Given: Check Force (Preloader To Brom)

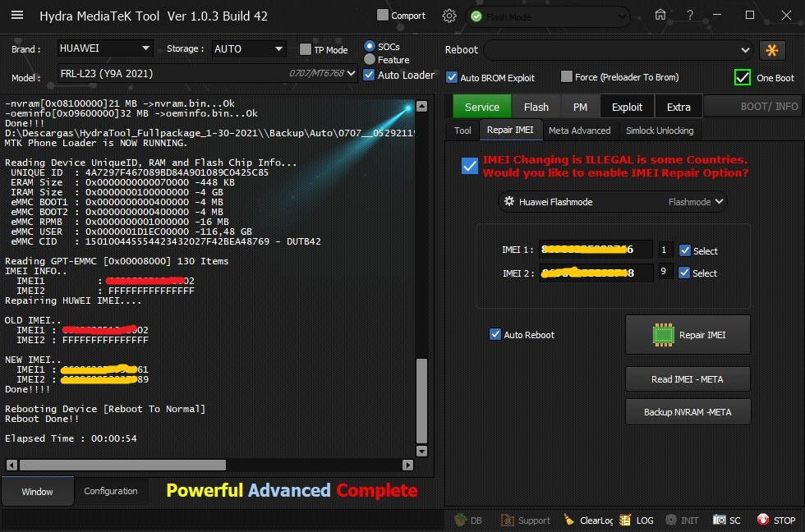Looking at the screenshot, I should pyautogui.click(x=567, y=77).
